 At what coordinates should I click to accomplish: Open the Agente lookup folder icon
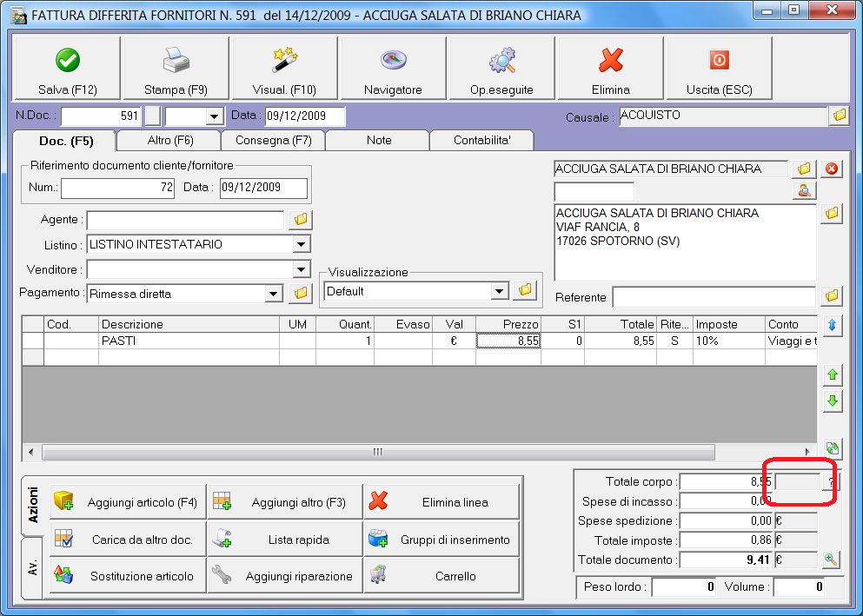click(301, 220)
